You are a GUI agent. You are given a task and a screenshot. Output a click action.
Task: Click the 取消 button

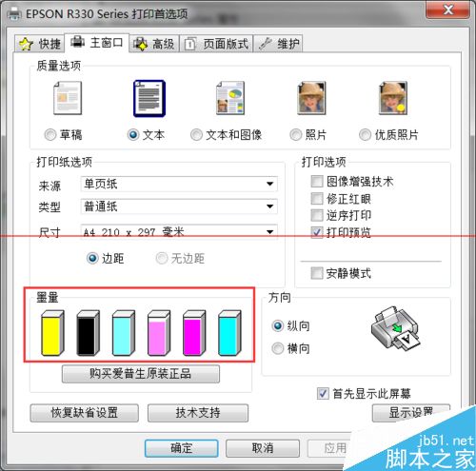[263, 448]
